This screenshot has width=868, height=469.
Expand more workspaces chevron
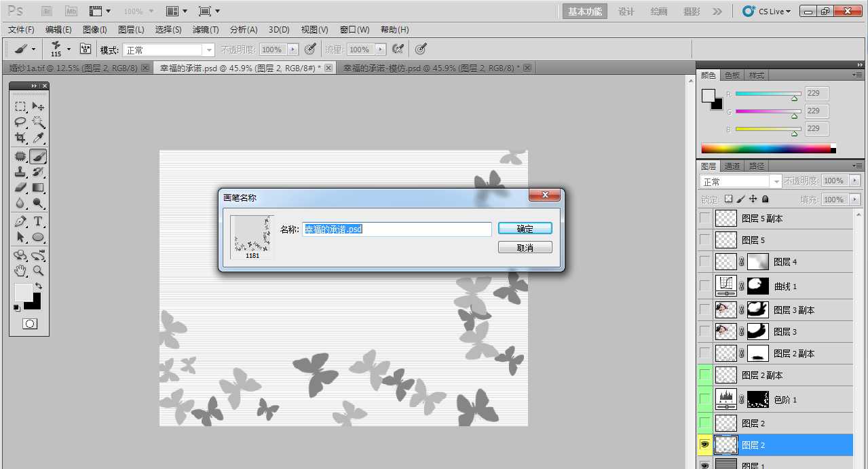point(717,12)
